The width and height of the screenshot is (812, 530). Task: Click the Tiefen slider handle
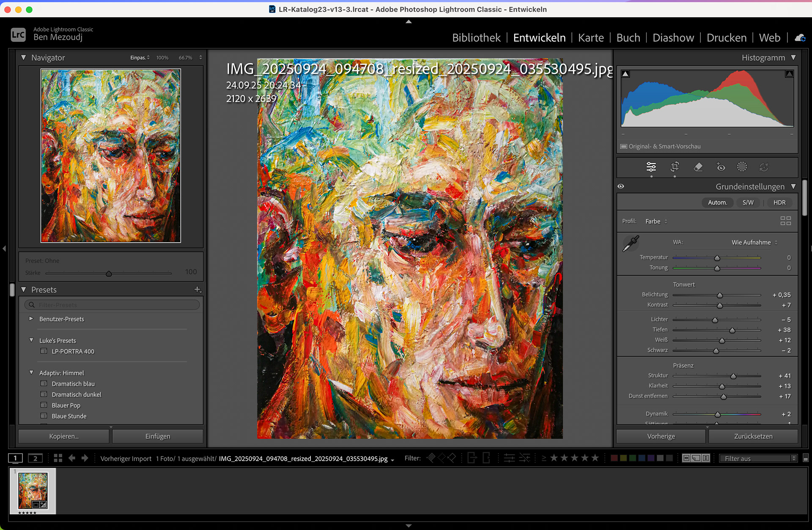pyautogui.click(x=732, y=330)
